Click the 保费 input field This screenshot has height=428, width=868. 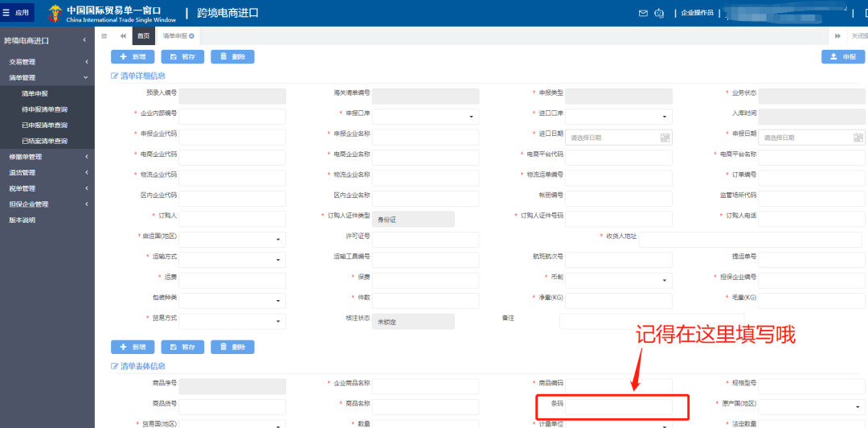point(426,281)
